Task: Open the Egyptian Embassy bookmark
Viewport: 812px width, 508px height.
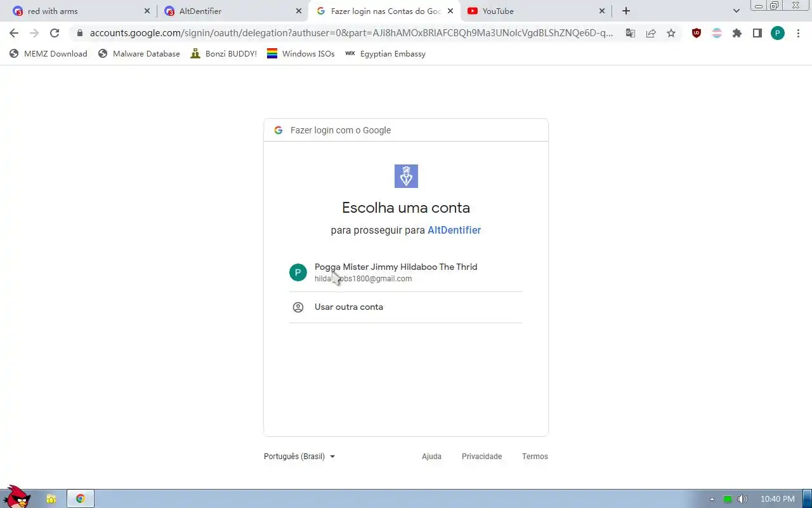Action: coord(385,54)
